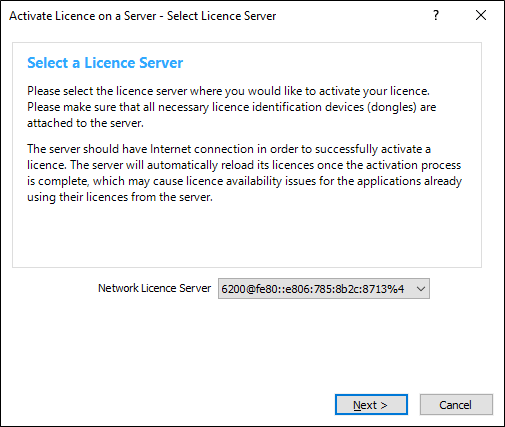Click the paragraph about Internet connection
Screen dimensions: 505x427
pos(244,173)
